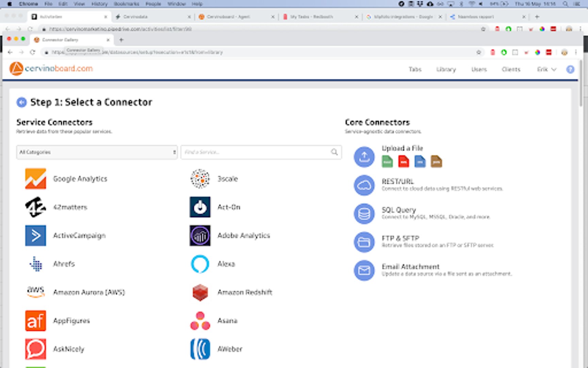588x368 pixels.
Task: Click the Google Analytics connector icon
Action: tap(35, 179)
